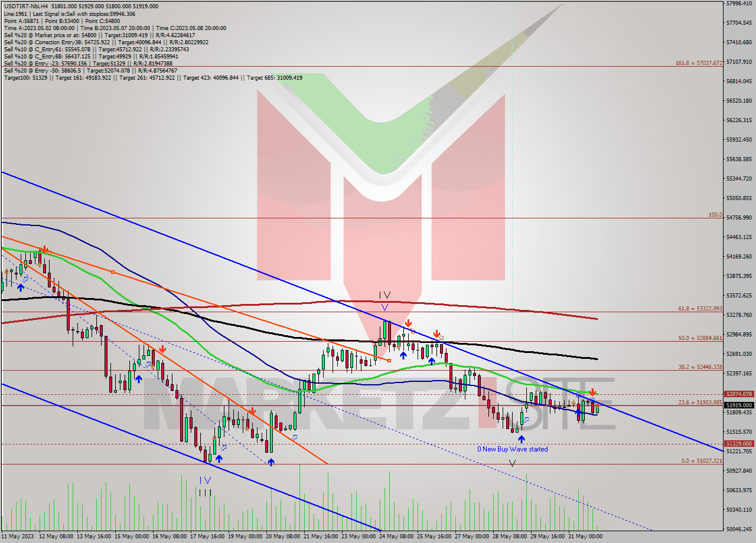Viewport: 756px width, 543px height.
Task: Click the black 51919.000 current price tag
Action: [739, 405]
